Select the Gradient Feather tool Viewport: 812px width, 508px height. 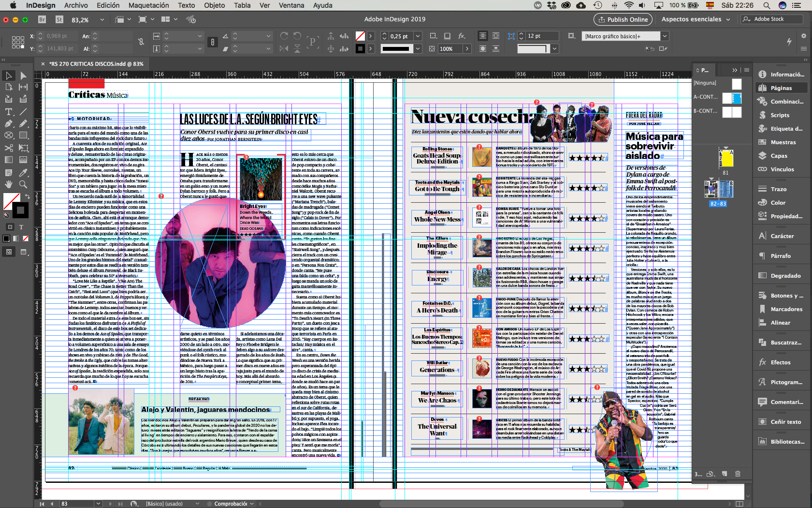(x=23, y=160)
